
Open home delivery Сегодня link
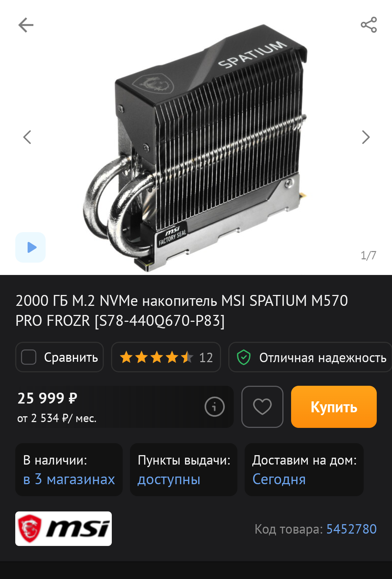279,479
